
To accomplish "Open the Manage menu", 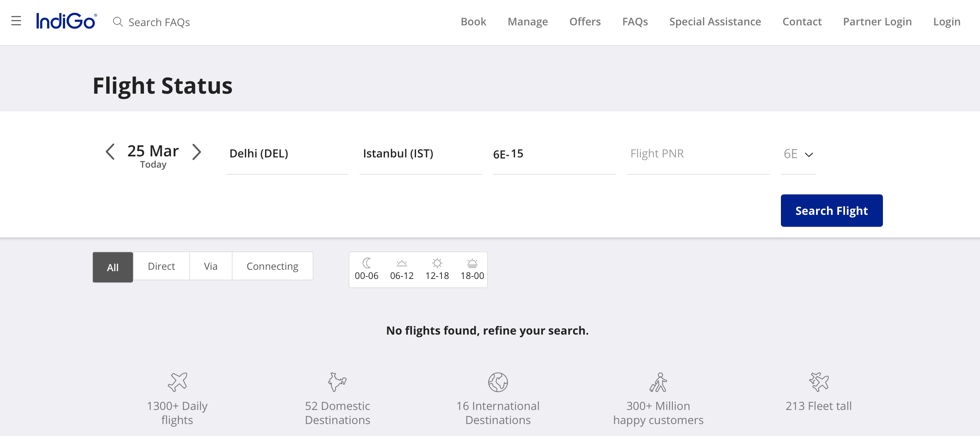I will [528, 22].
